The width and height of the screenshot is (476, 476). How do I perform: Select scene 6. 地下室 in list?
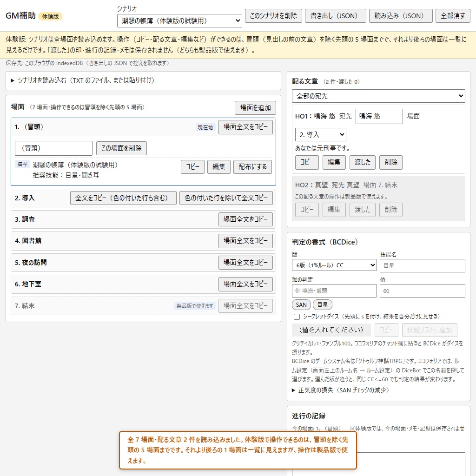(x=143, y=284)
